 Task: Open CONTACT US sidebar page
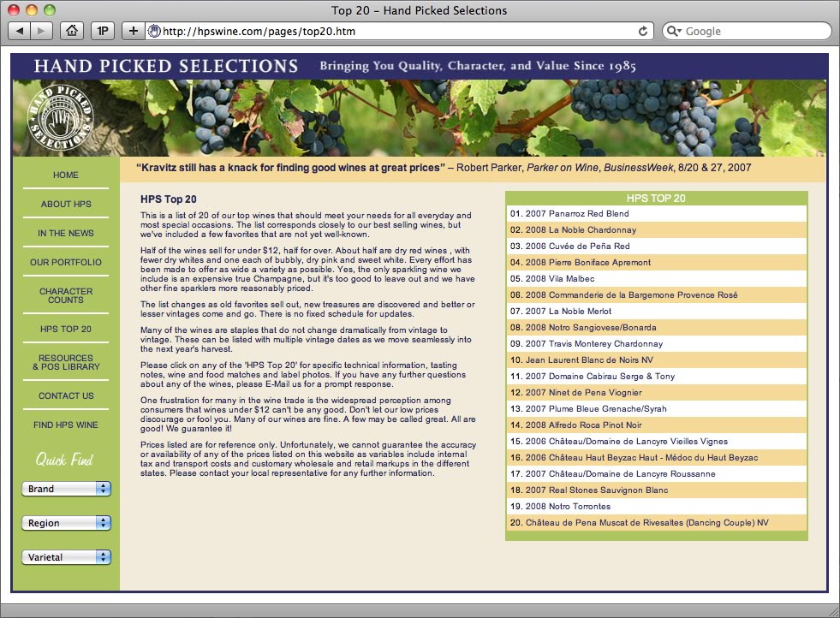click(66, 395)
